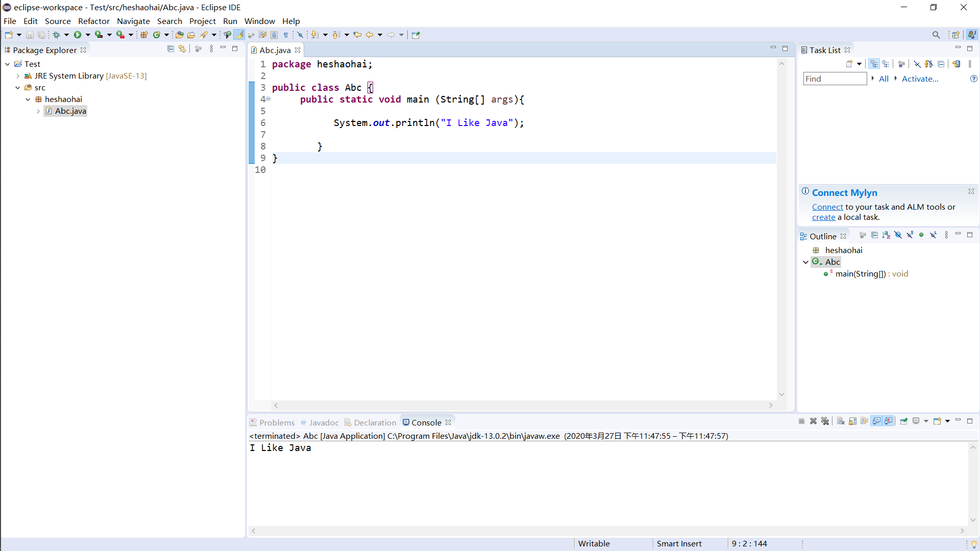Switch to the Problems tab
The image size is (980, 551).
click(x=276, y=422)
